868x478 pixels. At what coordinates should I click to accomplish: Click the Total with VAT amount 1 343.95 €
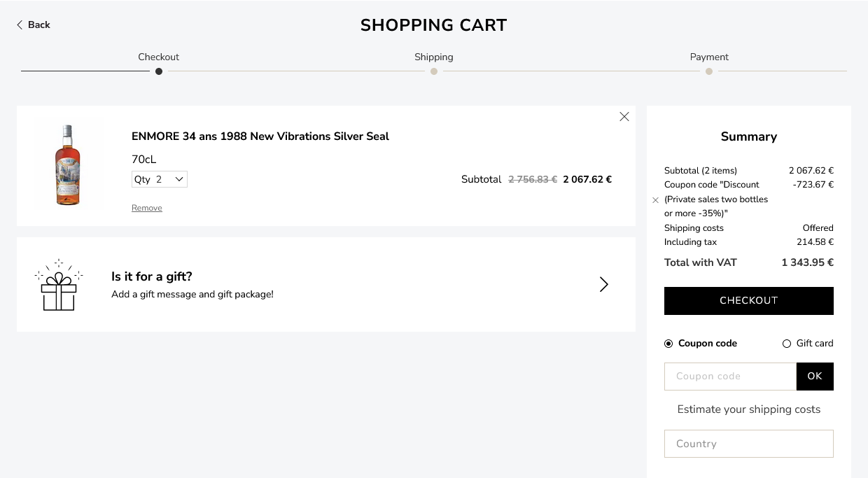[x=808, y=263]
